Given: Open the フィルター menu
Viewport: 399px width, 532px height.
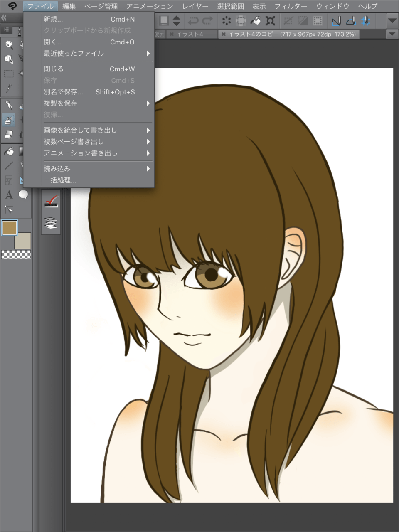Looking at the screenshot, I should click(291, 6).
